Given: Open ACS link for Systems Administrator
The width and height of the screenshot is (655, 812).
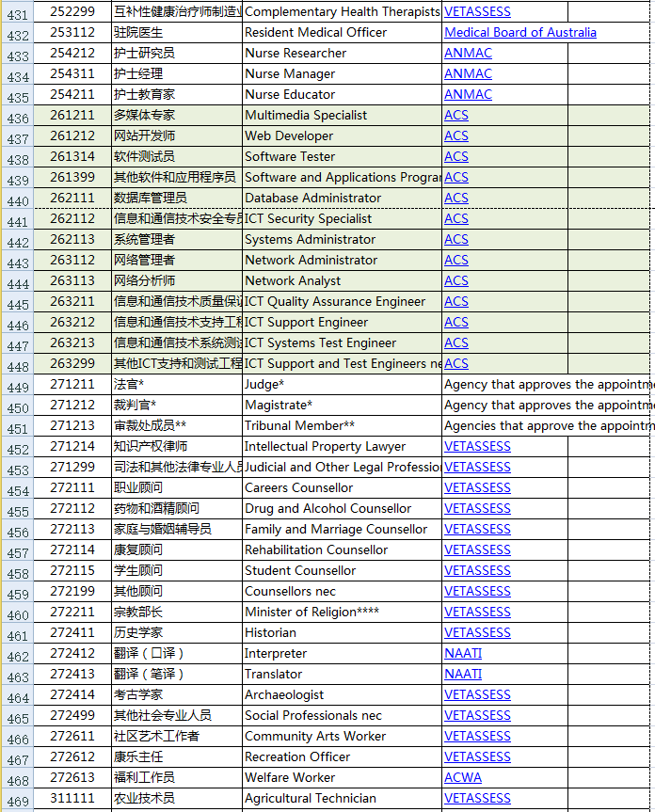Looking at the screenshot, I should click(456, 240).
